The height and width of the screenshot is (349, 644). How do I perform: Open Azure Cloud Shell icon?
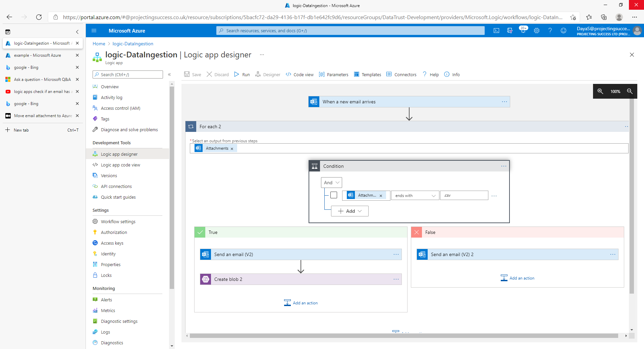pos(496,31)
